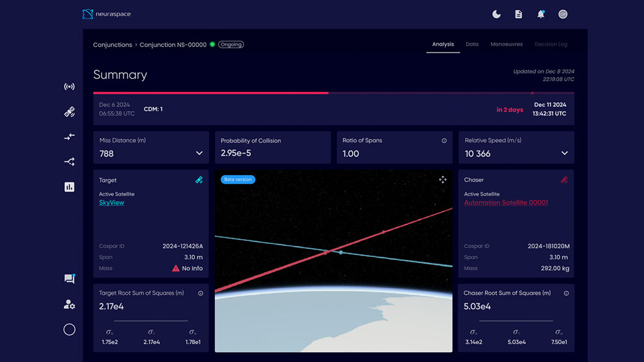The image size is (644, 362).
Task: Expand the Relative Speed dropdown
Action: tap(565, 153)
